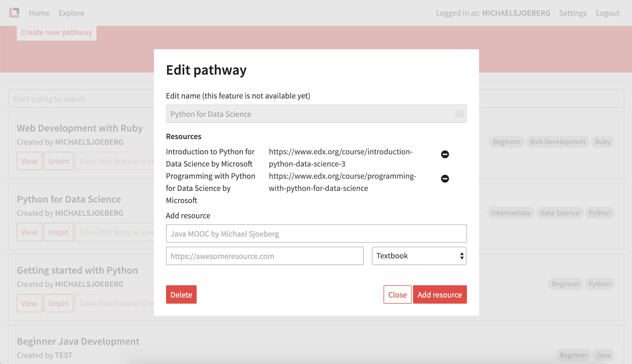Click Create new pathway
Viewport: 632px width, 364px height.
point(56,32)
